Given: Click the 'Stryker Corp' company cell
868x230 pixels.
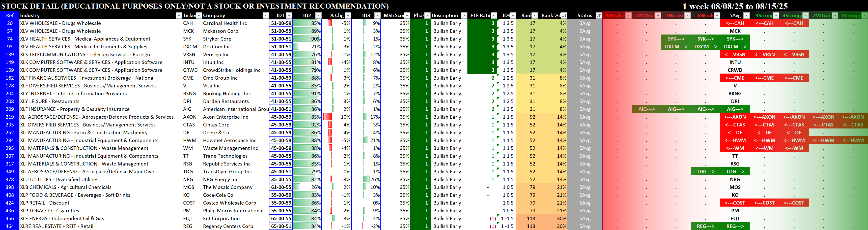Looking at the screenshot, I should 217,39.
